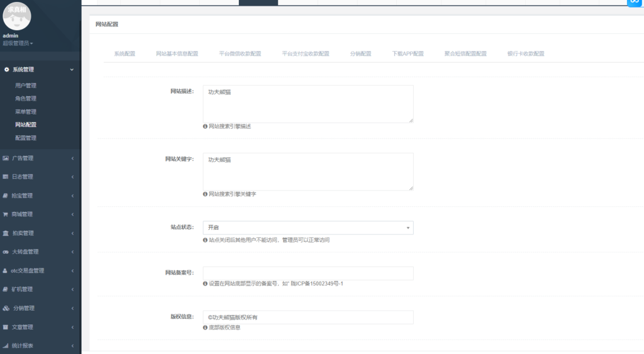Expand the 矿机管理 chevron
Image resolution: width=644 pixels, height=354 pixels.
(x=72, y=289)
